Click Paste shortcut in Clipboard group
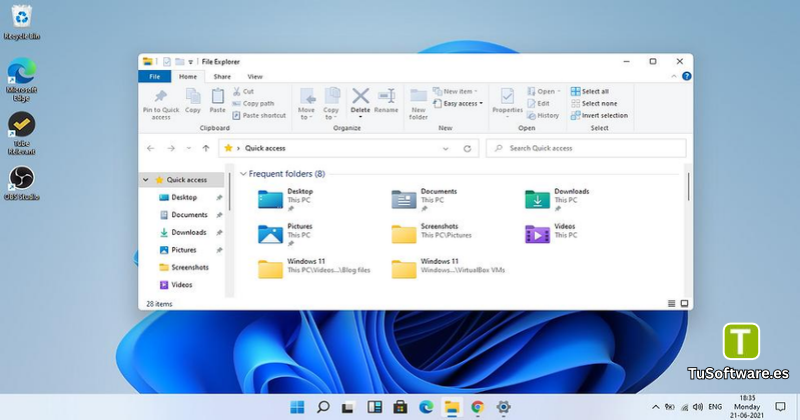The image size is (800, 420). [x=259, y=115]
